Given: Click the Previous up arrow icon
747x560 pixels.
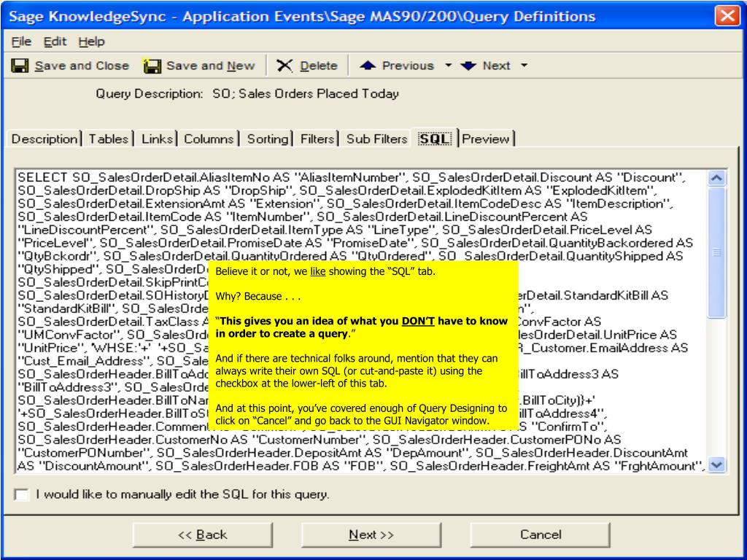Looking at the screenshot, I should tap(368, 66).
